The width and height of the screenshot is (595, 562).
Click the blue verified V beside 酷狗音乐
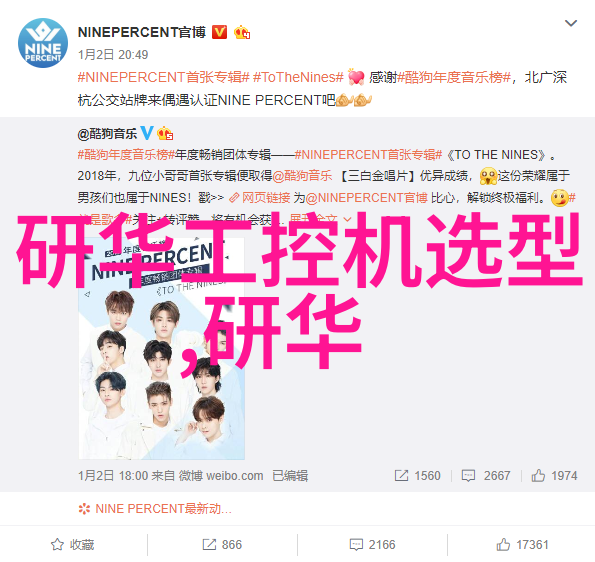tap(147, 133)
